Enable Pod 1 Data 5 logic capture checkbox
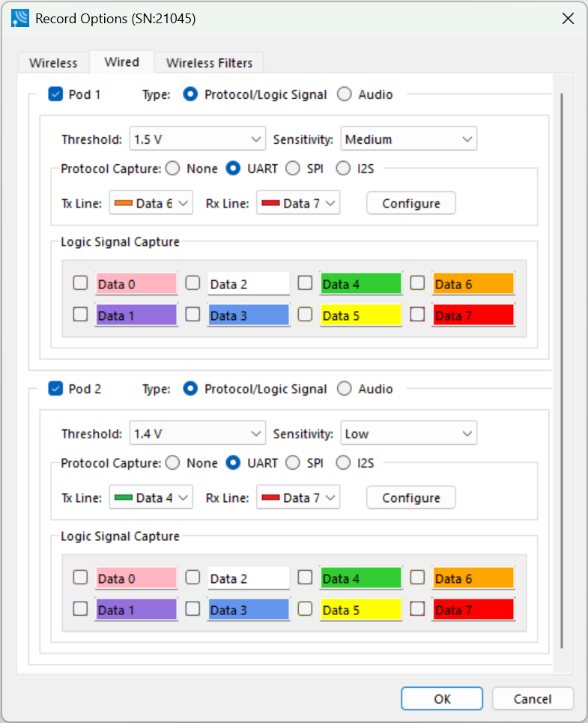The height and width of the screenshot is (723, 588). click(305, 314)
